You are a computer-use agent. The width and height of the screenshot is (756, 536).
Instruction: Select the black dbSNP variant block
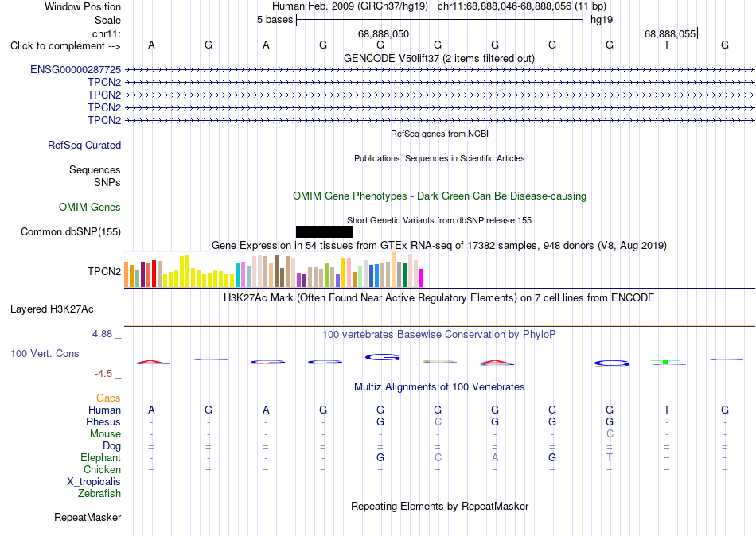click(x=325, y=232)
